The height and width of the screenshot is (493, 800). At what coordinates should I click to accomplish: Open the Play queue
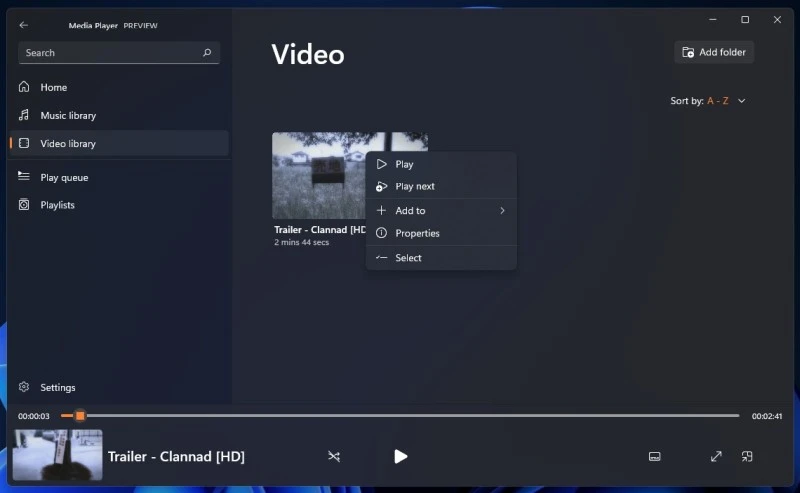119,177
